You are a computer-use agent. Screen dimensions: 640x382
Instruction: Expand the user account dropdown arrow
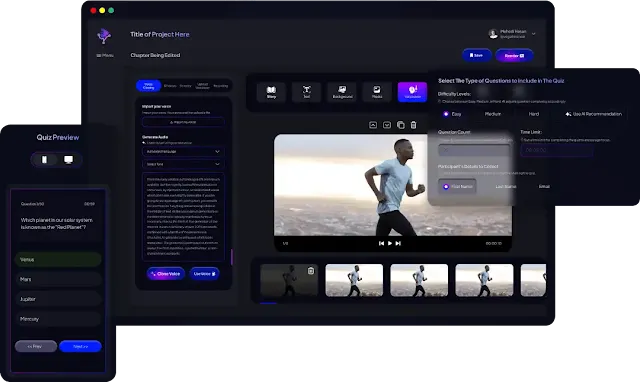533,34
